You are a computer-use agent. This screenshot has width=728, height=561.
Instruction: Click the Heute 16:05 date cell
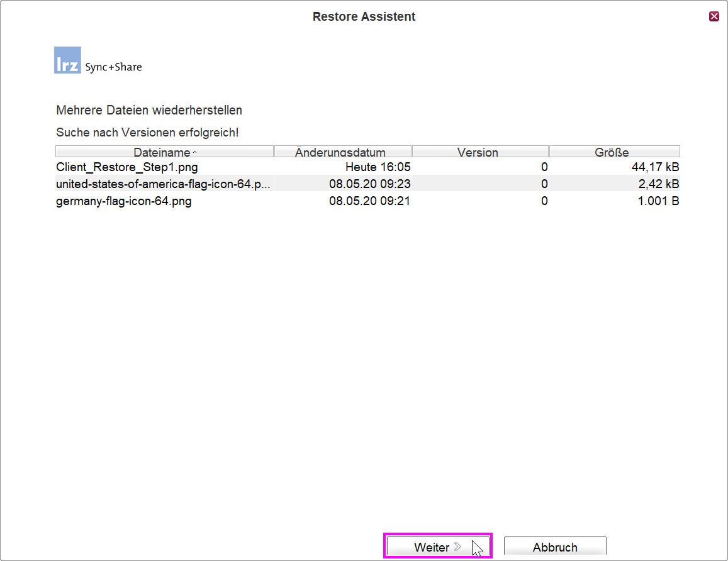click(378, 167)
